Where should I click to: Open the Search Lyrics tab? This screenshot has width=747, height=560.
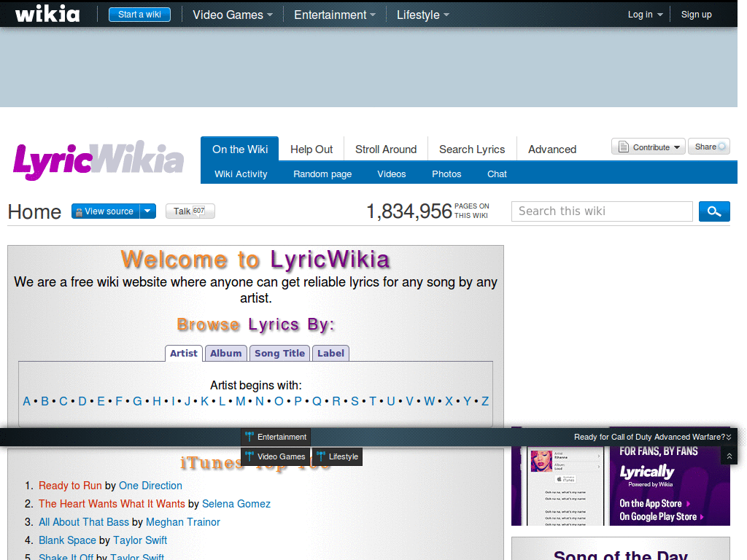tap(471, 149)
